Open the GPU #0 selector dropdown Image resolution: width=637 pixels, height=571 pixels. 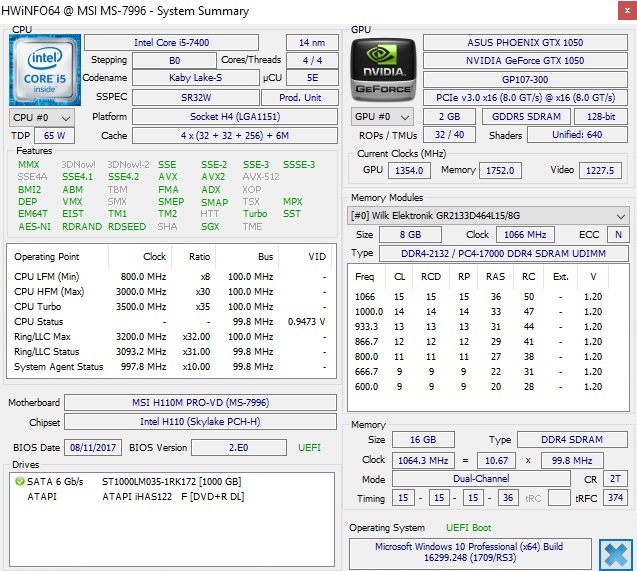pyautogui.click(x=382, y=117)
